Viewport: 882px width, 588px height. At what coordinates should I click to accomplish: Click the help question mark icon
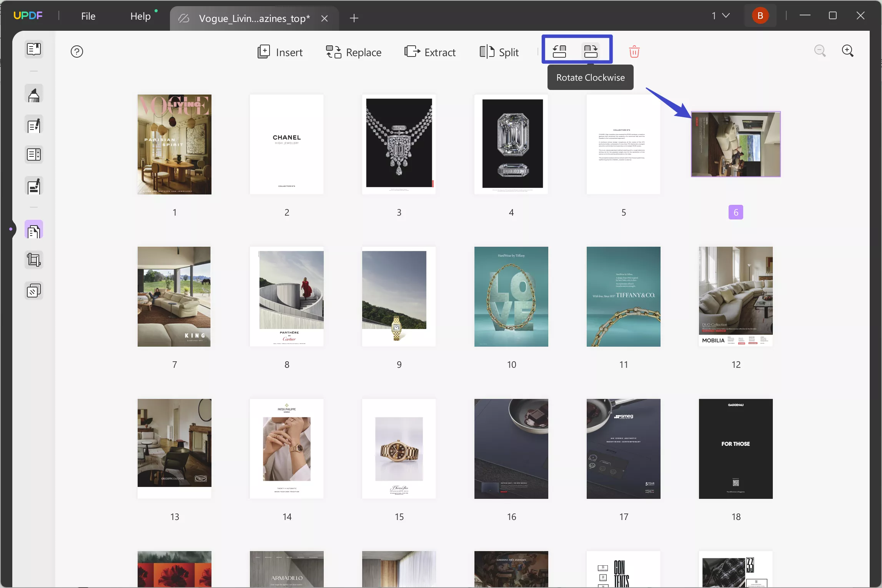click(77, 51)
